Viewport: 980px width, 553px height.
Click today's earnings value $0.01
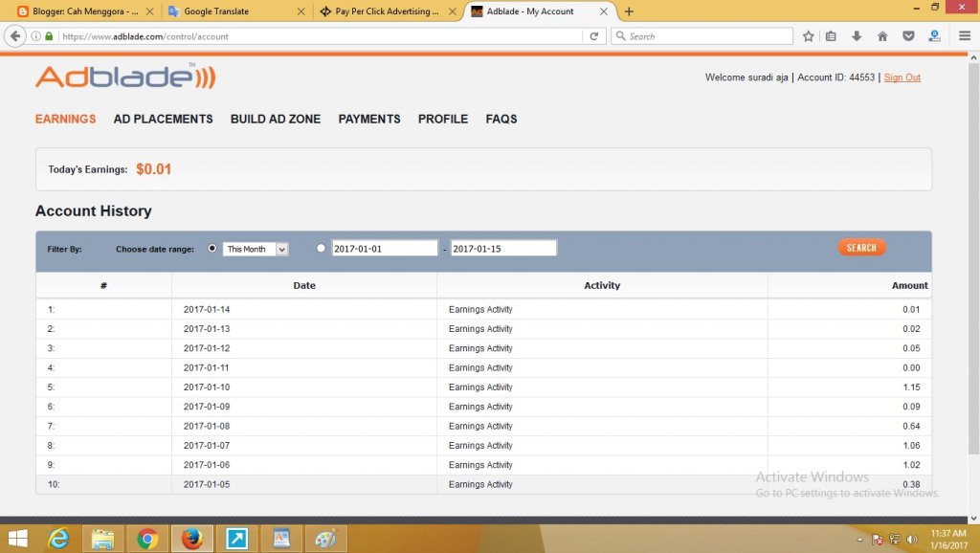(154, 169)
